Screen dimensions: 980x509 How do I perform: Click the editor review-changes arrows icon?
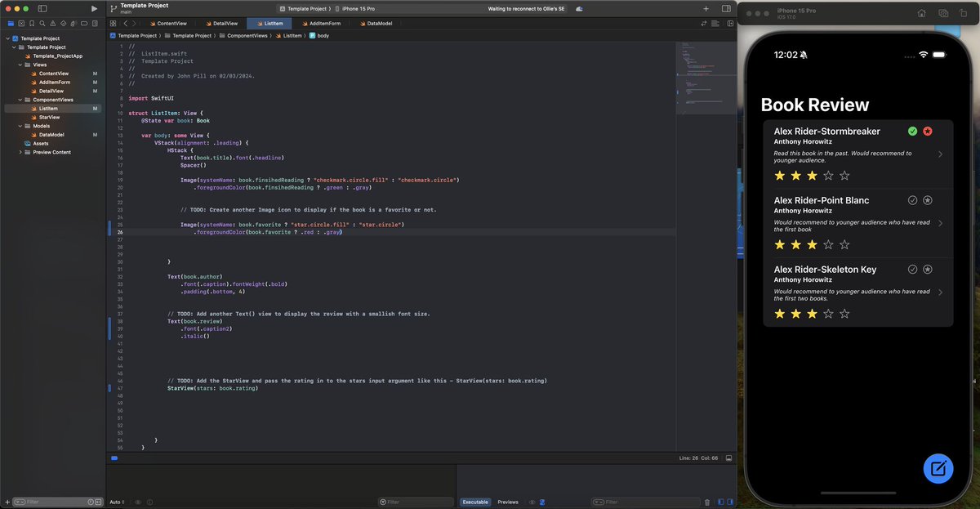704,24
